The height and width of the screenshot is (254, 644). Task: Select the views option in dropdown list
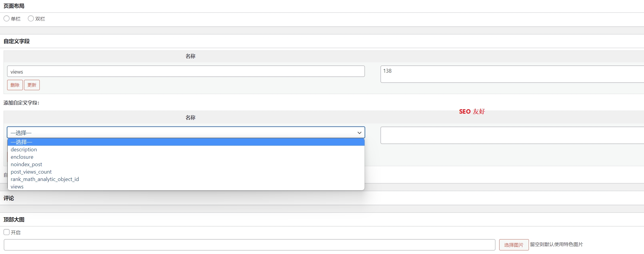click(x=17, y=187)
